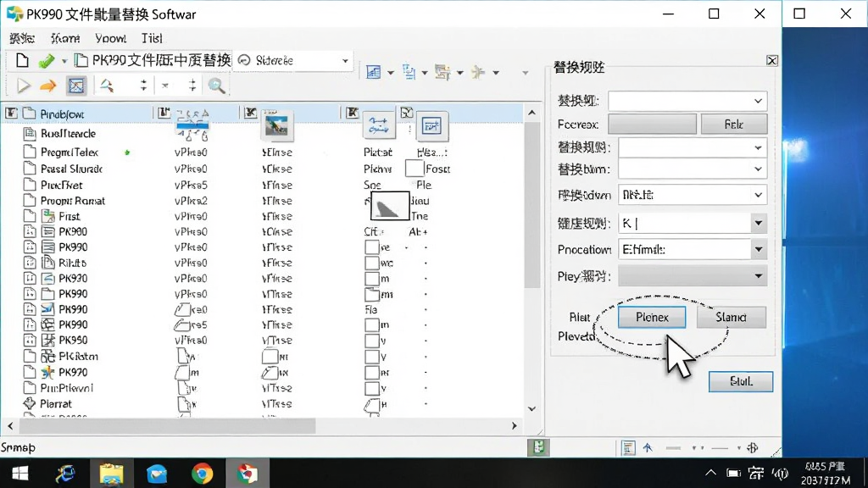
Task: Click the new blank document toolbar icon
Action: coord(22,60)
